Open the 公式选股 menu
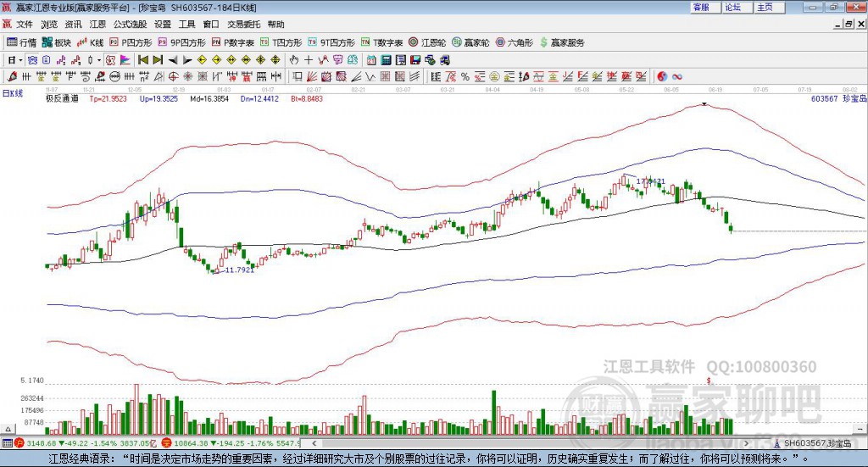This screenshot has width=868, height=467. (130, 25)
